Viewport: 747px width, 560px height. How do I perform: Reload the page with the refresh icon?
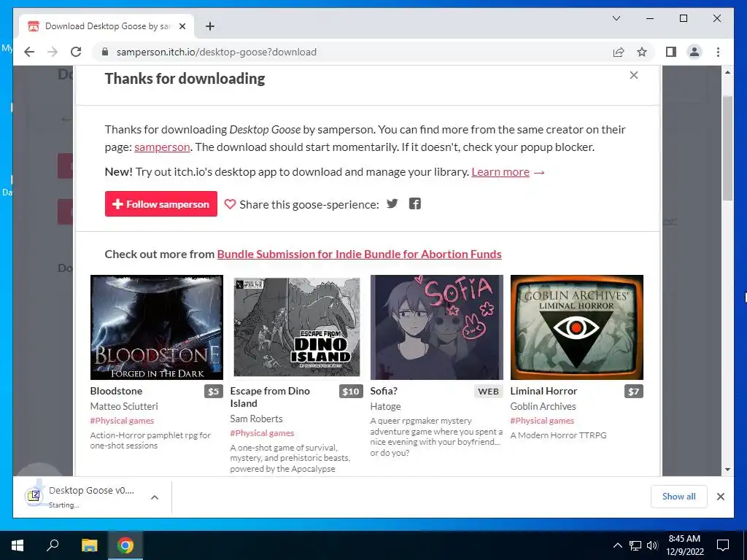coord(76,52)
